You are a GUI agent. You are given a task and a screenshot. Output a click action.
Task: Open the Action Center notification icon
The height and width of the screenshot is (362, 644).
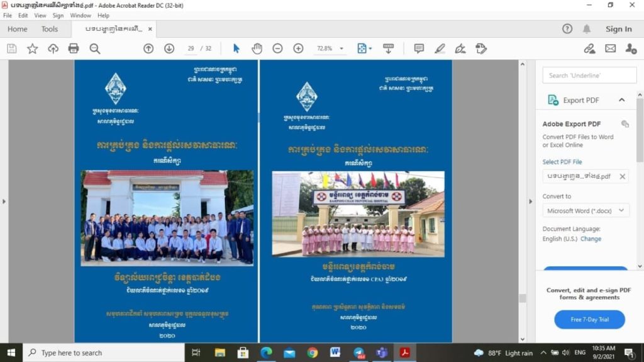[x=629, y=353]
